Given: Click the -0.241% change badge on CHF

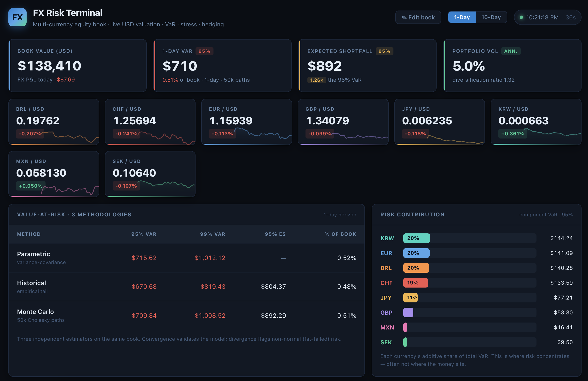Looking at the screenshot, I should point(127,134).
